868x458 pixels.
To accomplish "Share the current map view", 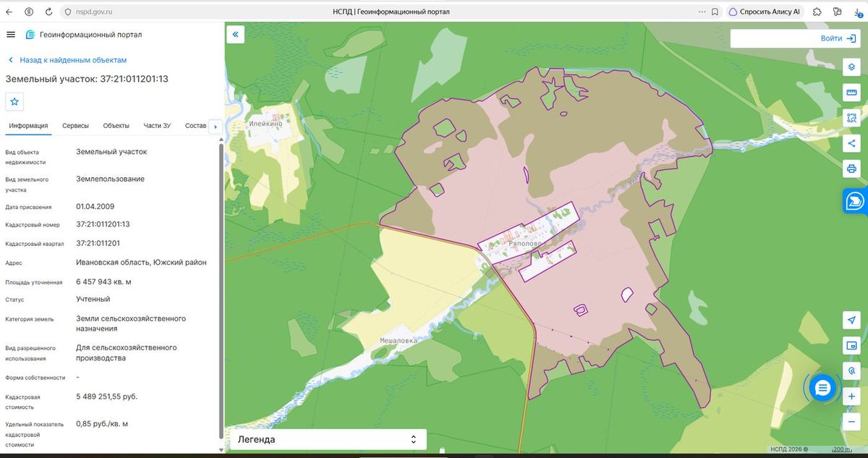I will [851, 143].
